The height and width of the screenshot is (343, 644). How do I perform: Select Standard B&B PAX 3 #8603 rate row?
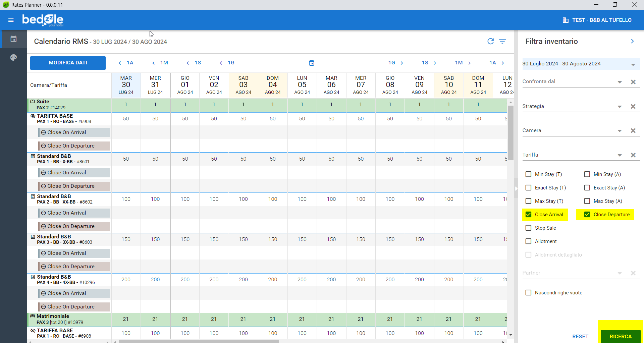[69, 239]
